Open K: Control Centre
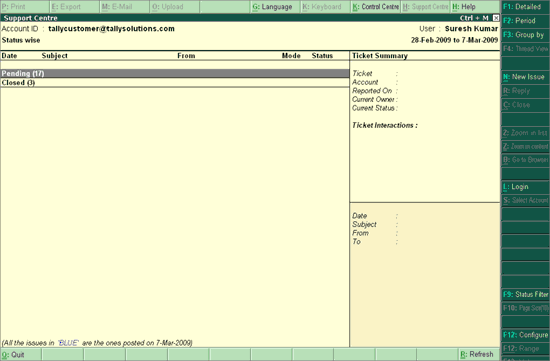 [375, 7]
